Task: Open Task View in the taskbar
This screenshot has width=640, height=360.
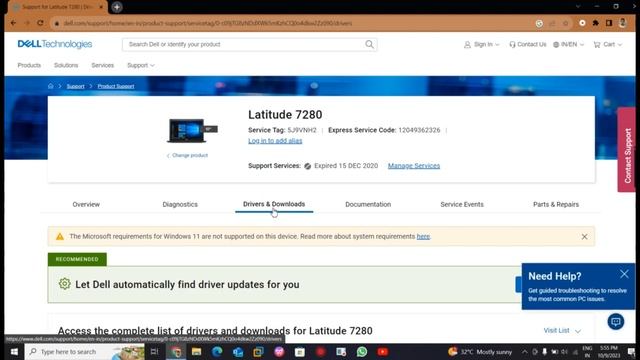Action: (x=154, y=352)
